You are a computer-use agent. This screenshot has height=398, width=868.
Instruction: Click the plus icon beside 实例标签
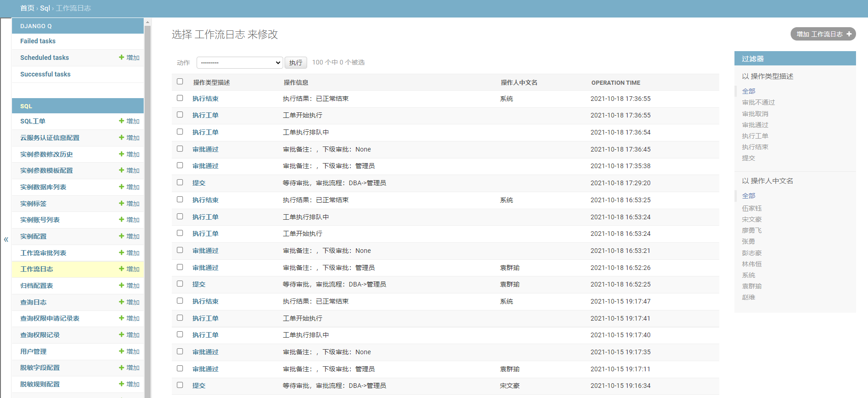pyautogui.click(x=122, y=204)
